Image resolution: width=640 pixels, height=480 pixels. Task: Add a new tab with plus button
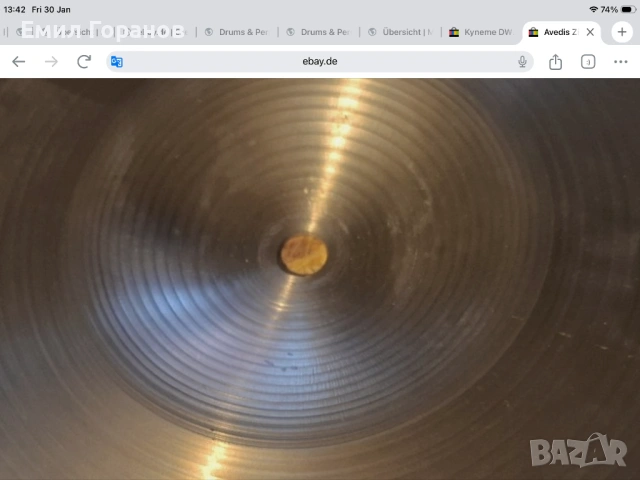tap(622, 32)
